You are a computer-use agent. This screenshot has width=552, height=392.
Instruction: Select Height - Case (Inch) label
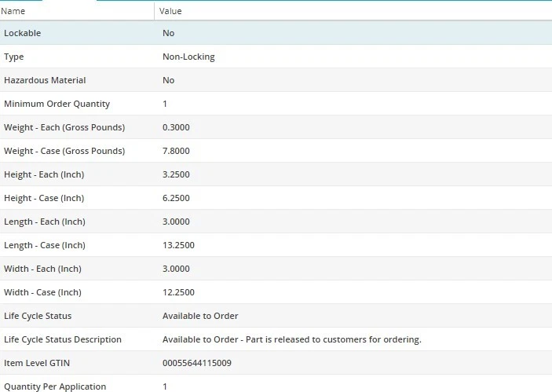coord(44,198)
